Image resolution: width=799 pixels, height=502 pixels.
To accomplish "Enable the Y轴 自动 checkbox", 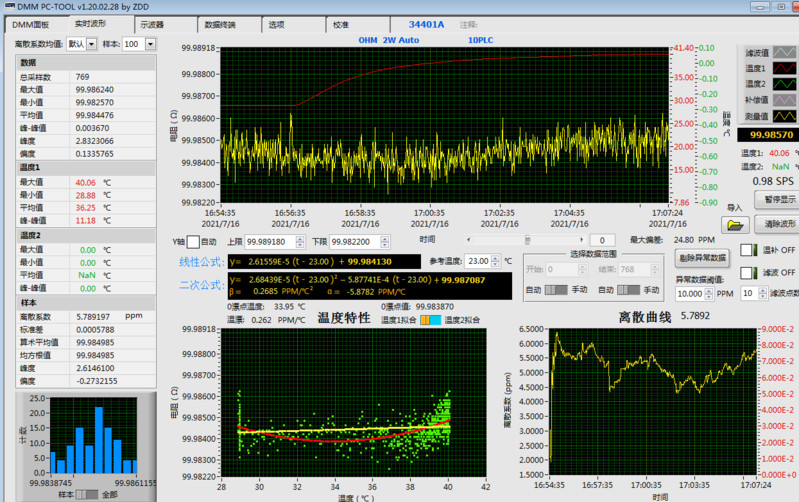I will tap(193, 242).
